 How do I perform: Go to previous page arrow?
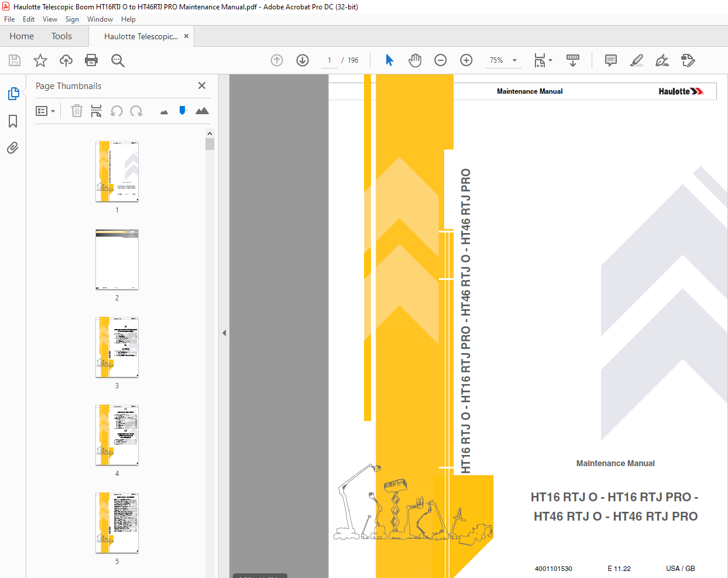(277, 60)
